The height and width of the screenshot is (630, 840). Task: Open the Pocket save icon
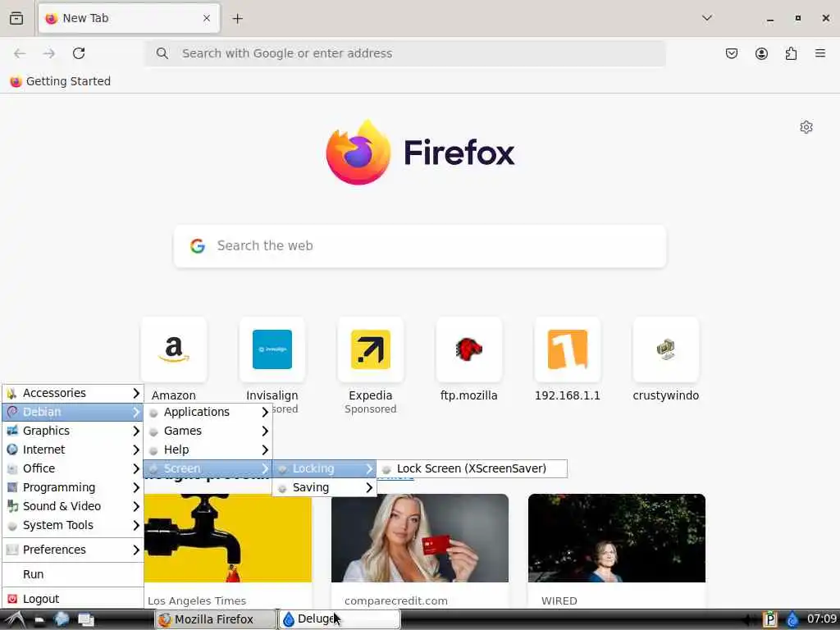pyautogui.click(x=731, y=53)
